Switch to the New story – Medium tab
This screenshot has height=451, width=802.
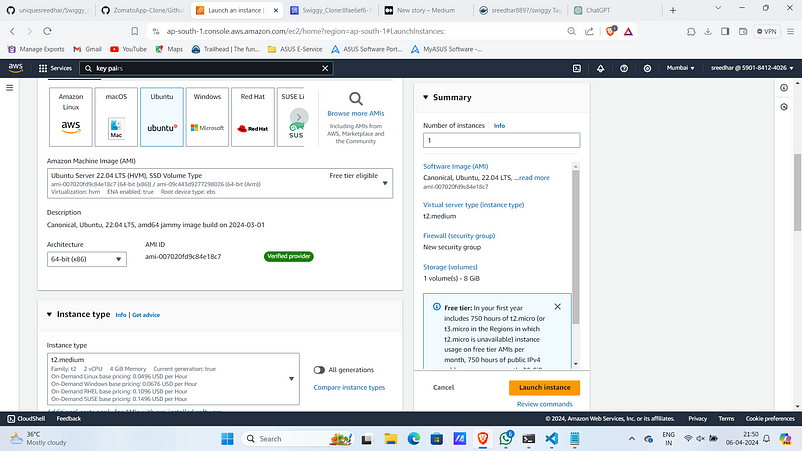[x=426, y=10]
